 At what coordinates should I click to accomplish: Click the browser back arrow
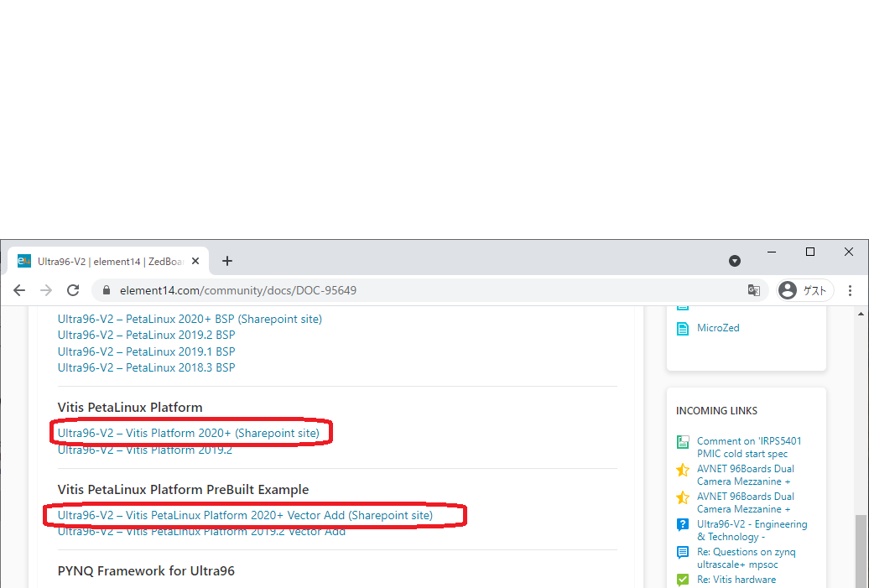pos(19,290)
